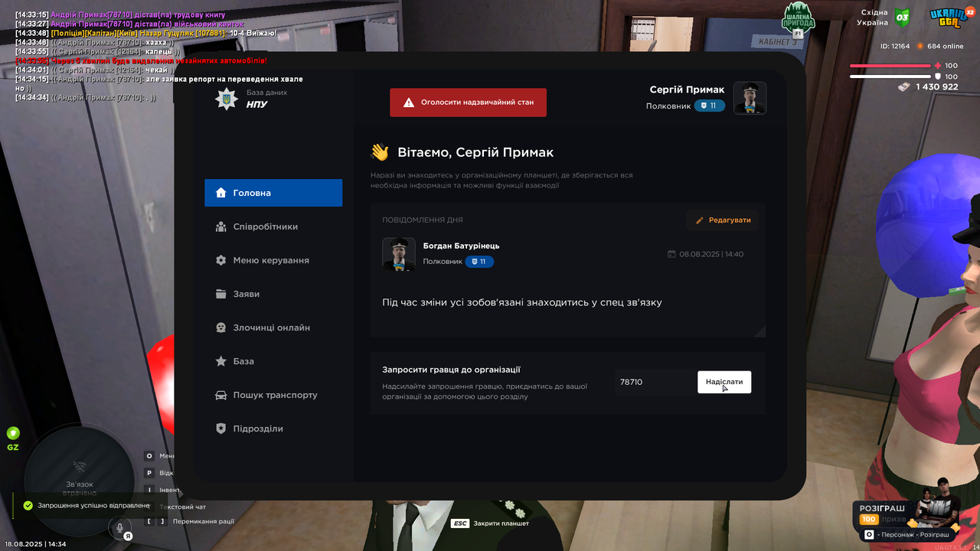Click the 'Перемикання рації' hint text
Image resolution: width=980 pixels, height=551 pixels.
coord(204,521)
